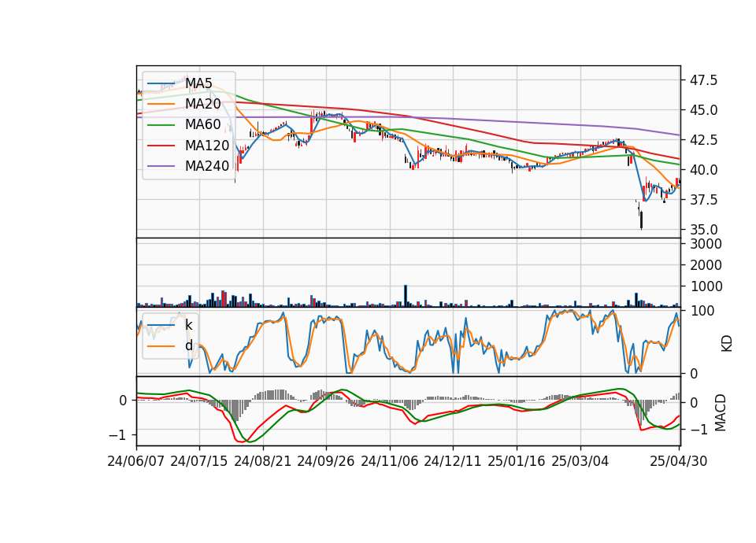
Task: Click the 25/04/30 date axis label
Action: pyautogui.click(x=679, y=461)
